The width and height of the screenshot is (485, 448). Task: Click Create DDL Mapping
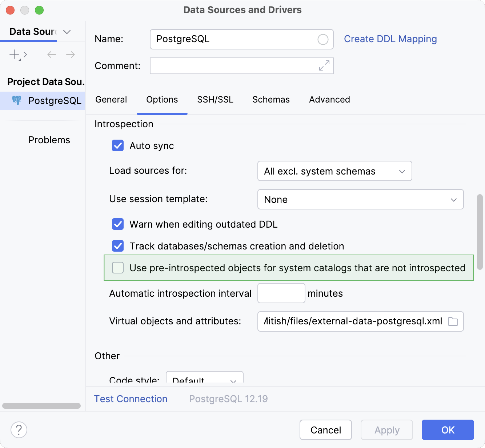(390, 39)
